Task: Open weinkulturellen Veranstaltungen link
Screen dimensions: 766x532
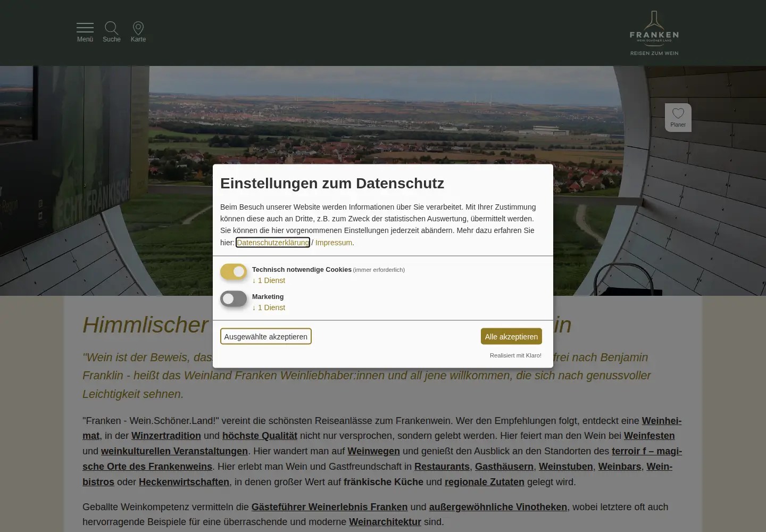Action: coord(174,451)
